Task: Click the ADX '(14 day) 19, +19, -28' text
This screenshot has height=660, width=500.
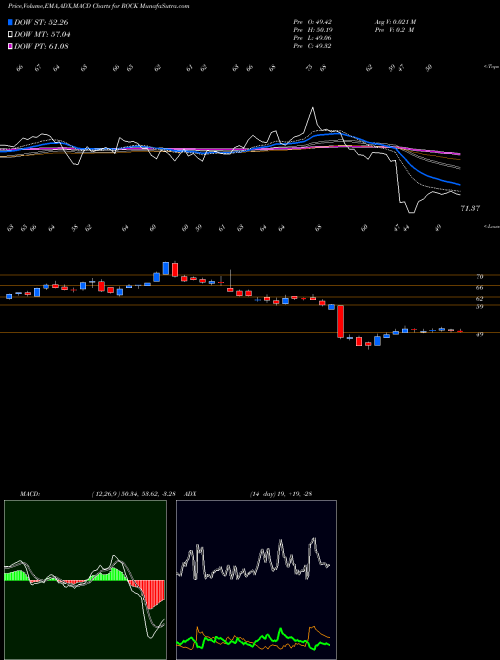Action: point(281,494)
